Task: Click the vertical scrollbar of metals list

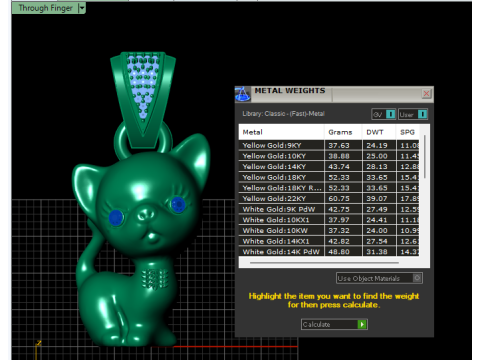Action: (x=425, y=157)
